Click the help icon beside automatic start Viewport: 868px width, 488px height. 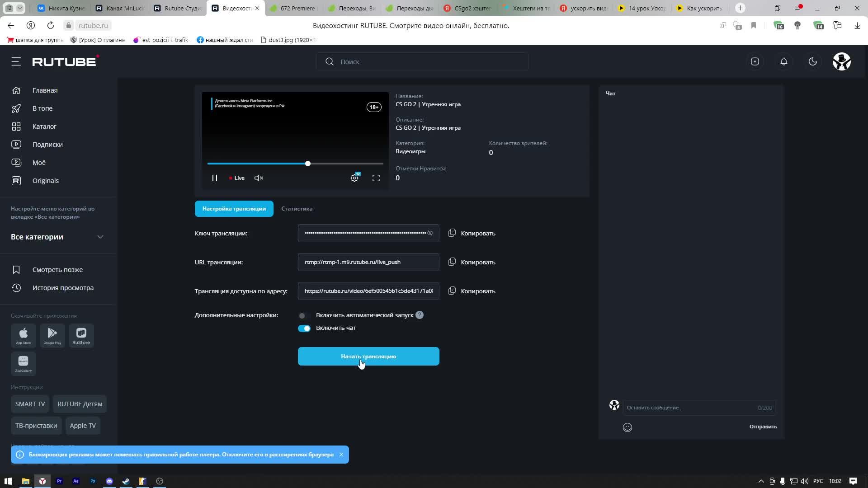[x=420, y=315]
